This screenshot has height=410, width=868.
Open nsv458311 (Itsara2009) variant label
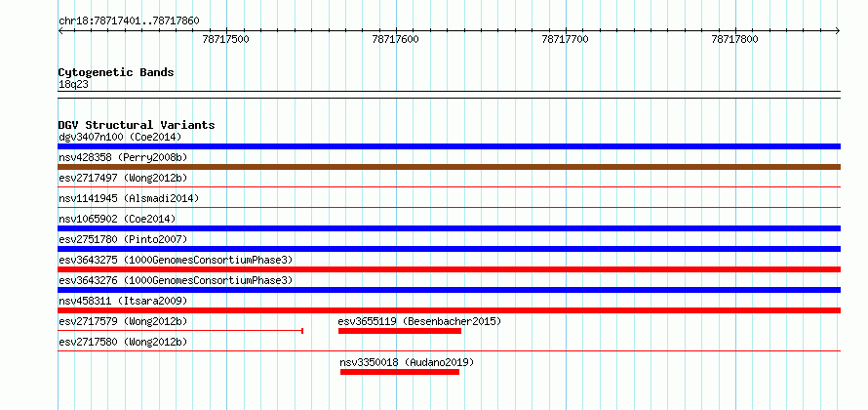pos(123,301)
